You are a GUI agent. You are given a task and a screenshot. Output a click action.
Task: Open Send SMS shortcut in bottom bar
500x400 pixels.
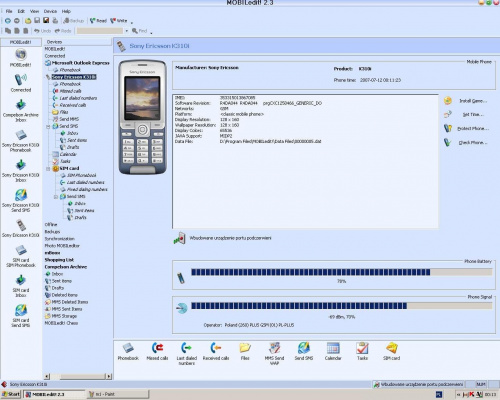(x=304, y=352)
